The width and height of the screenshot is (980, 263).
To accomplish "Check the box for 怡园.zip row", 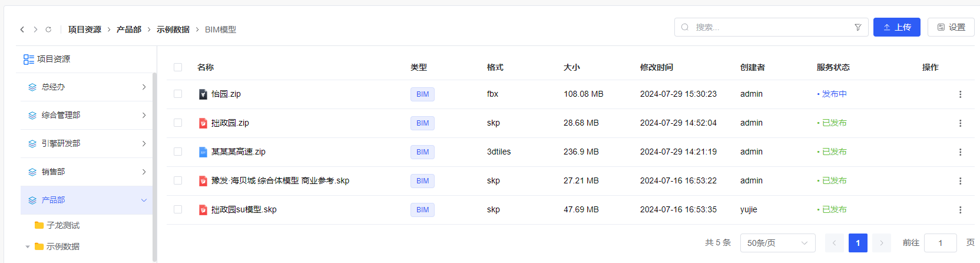I will pos(178,94).
